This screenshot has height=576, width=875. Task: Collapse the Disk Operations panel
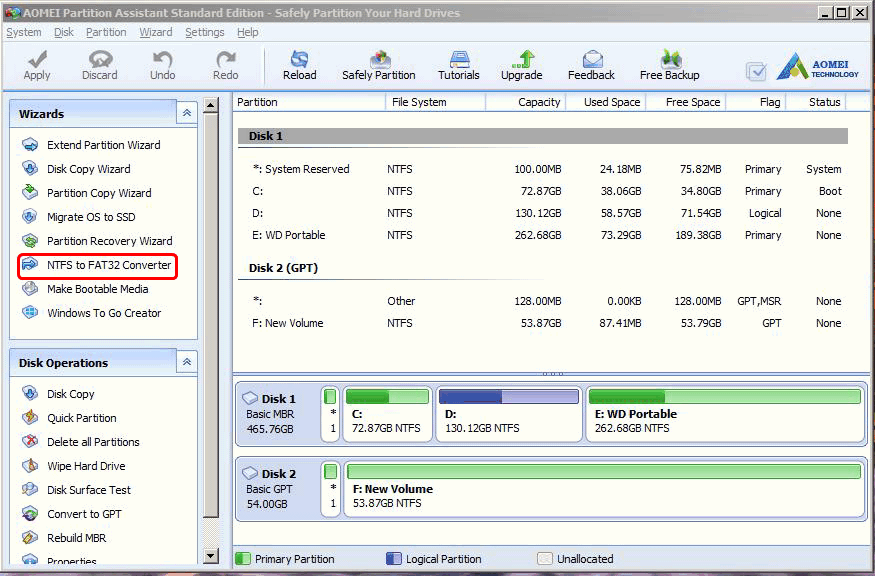tap(186, 362)
